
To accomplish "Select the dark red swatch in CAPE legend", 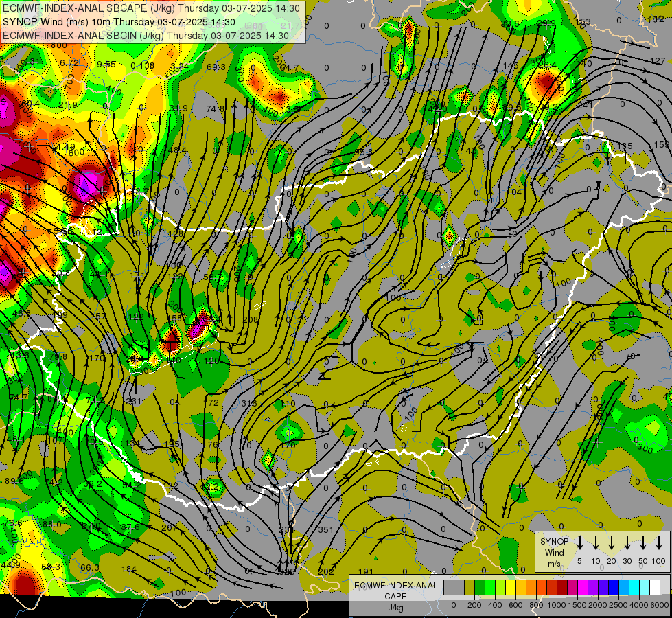I will [562, 588].
